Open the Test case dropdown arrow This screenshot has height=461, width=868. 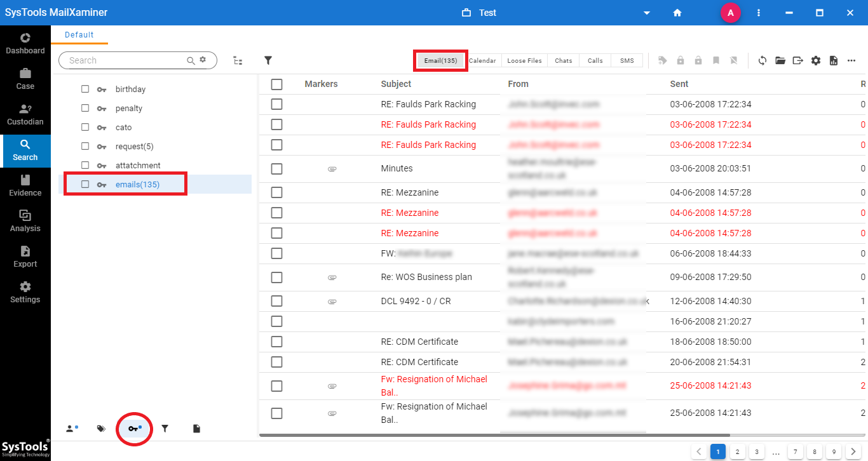[x=647, y=13]
